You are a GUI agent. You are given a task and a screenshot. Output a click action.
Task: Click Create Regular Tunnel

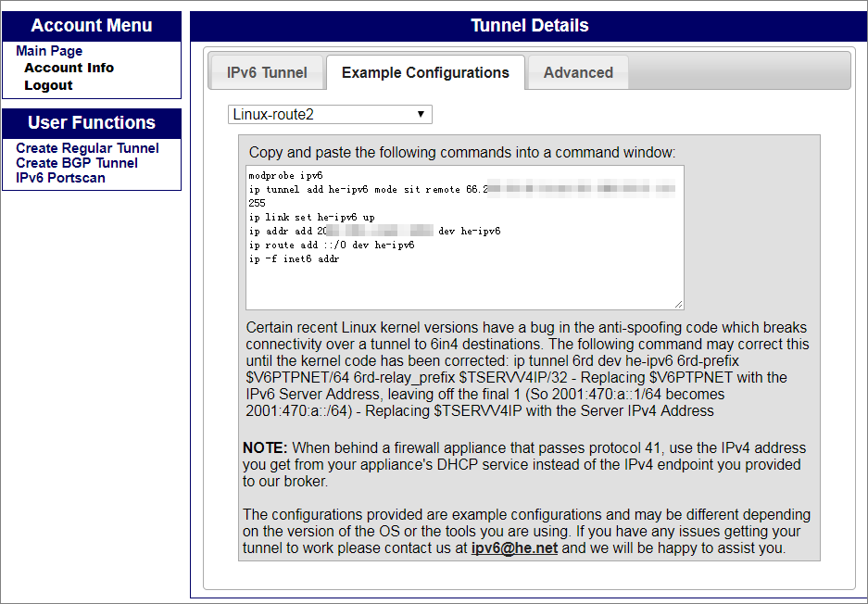[x=87, y=148]
